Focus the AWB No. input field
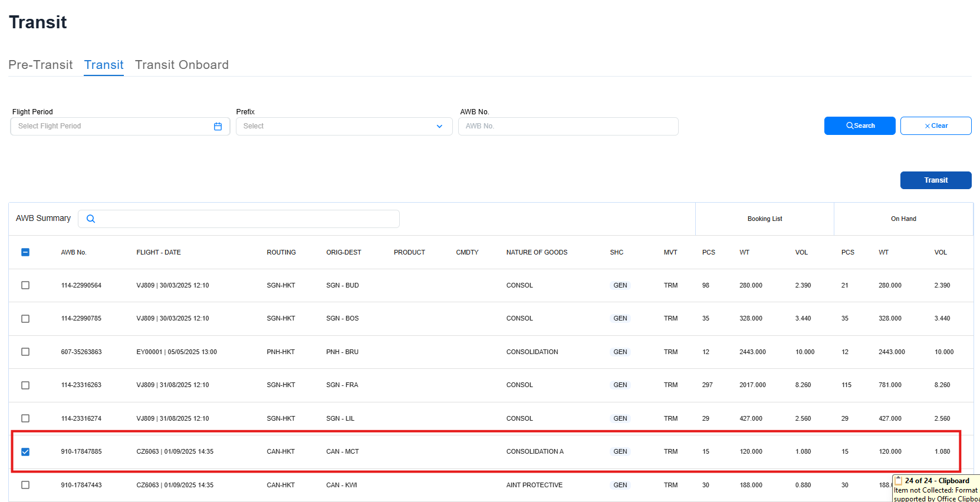980x502 pixels. [x=568, y=127]
